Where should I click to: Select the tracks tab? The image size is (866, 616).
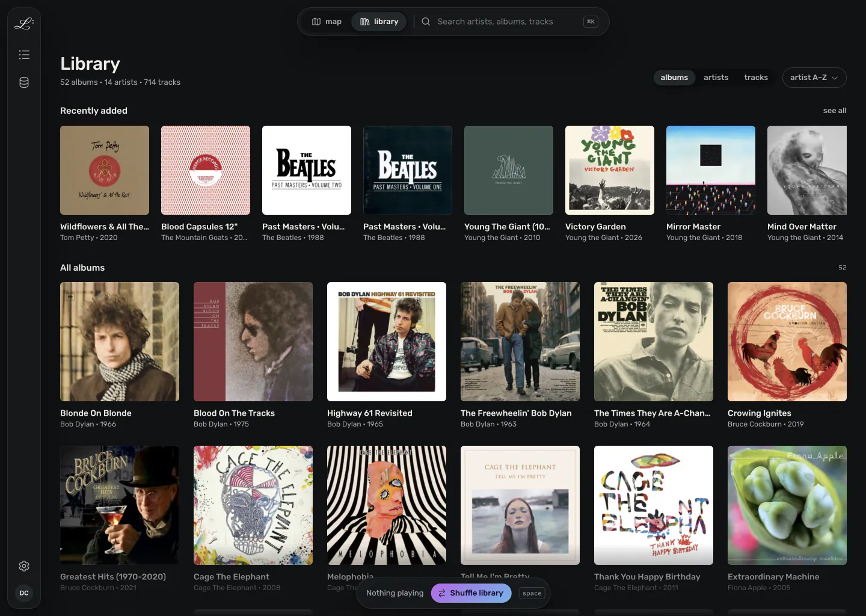click(756, 78)
